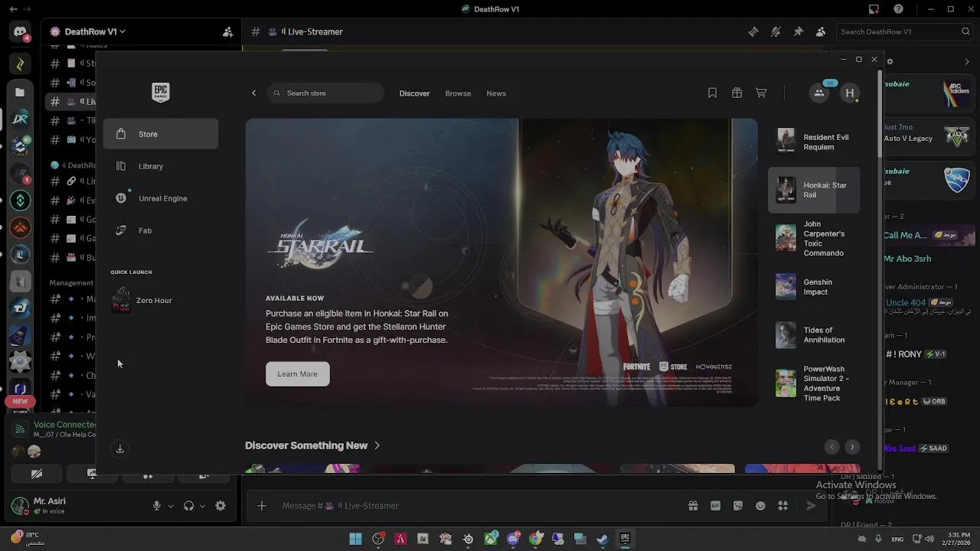This screenshot has width=980, height=551.
Task: Select PowerWash Simulator 2 Adventure Time Pack
Action: tap(814, 383)
